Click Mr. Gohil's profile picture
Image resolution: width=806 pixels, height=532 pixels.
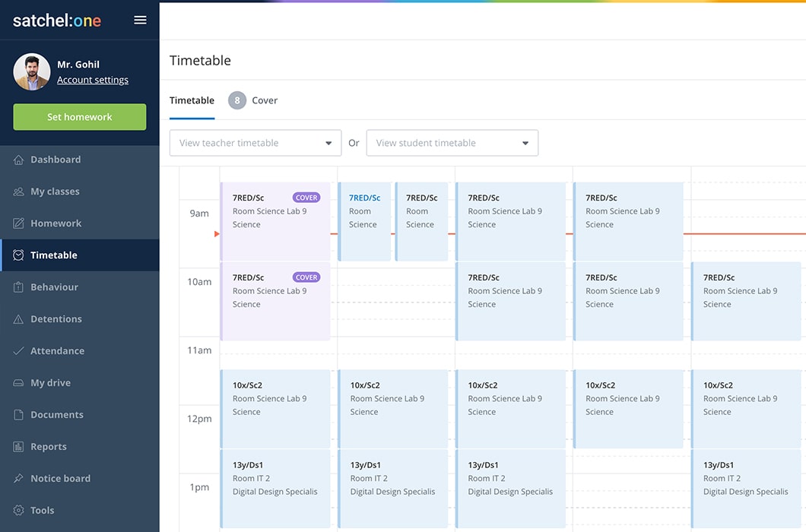coord(32,72)
